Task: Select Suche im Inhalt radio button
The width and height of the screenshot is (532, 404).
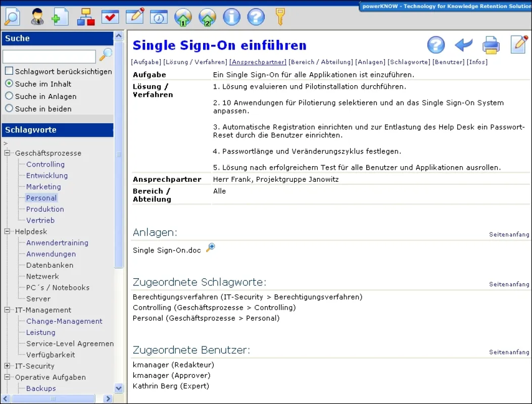Action: tap(9, 83)
